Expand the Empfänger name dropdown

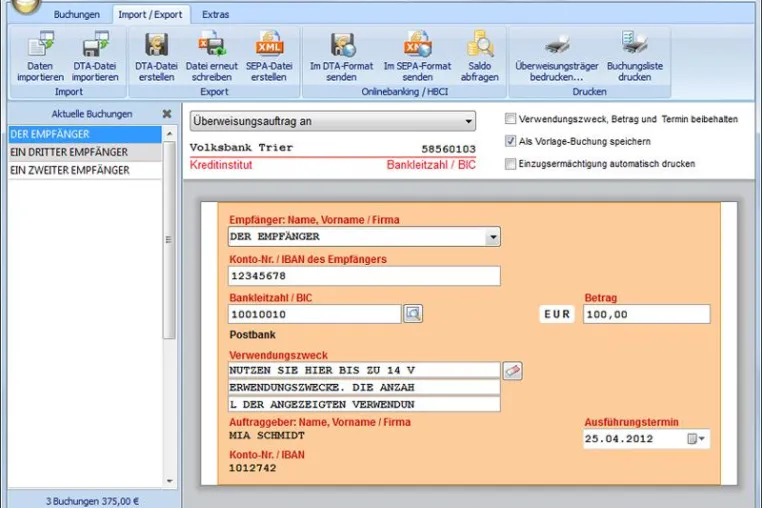coord(493,237)
